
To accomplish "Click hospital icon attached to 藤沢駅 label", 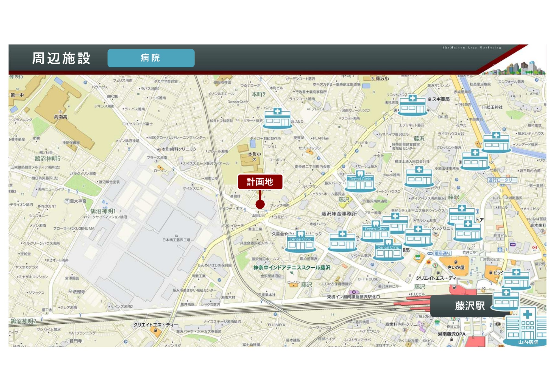I will pos(506,300).
